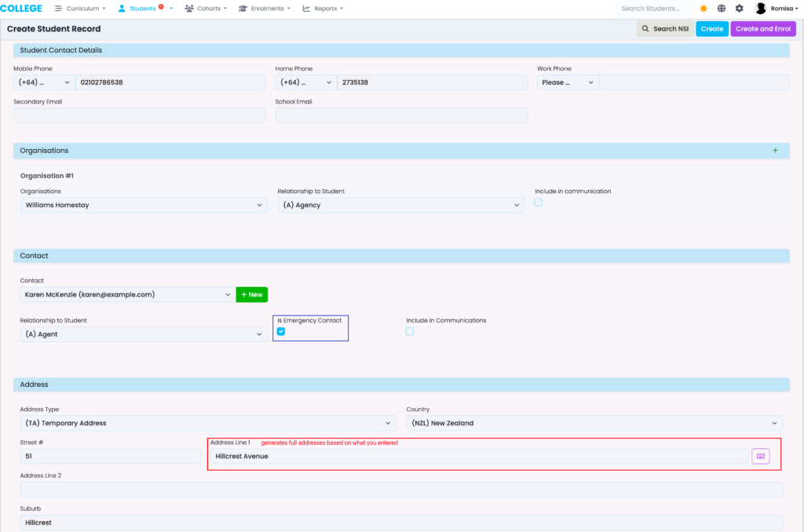Screen dimensions: 804x532
Task: Enable Include in Communications for the contact
Action: 410,331
